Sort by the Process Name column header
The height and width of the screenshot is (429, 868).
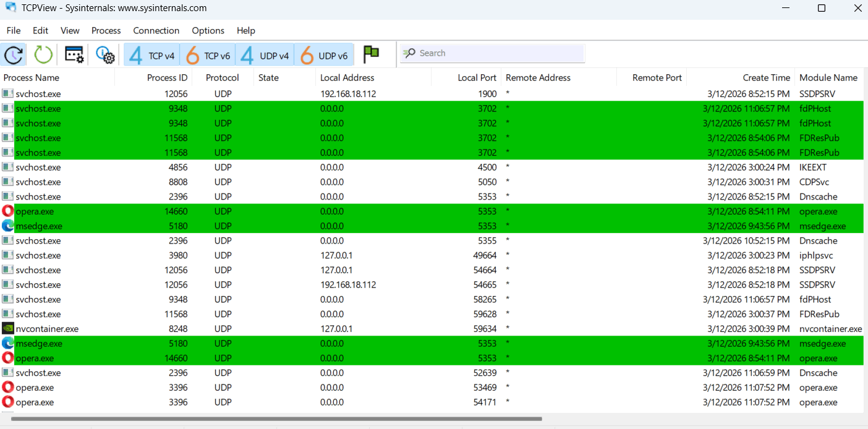pyautogui.click(x=31, y=77)
